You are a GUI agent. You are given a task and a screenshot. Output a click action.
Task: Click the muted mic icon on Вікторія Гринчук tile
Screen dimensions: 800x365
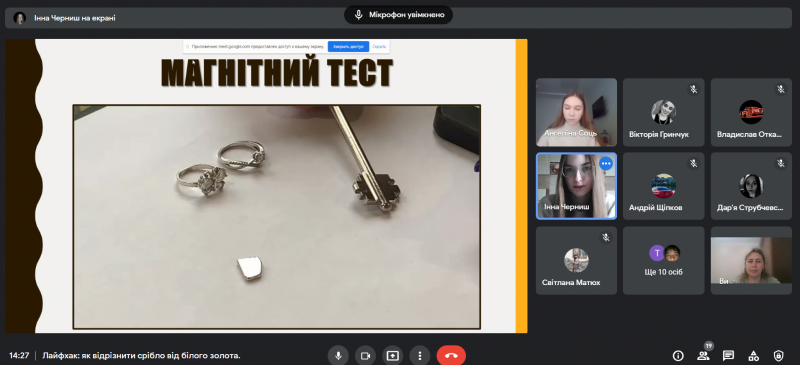point(693,89)
